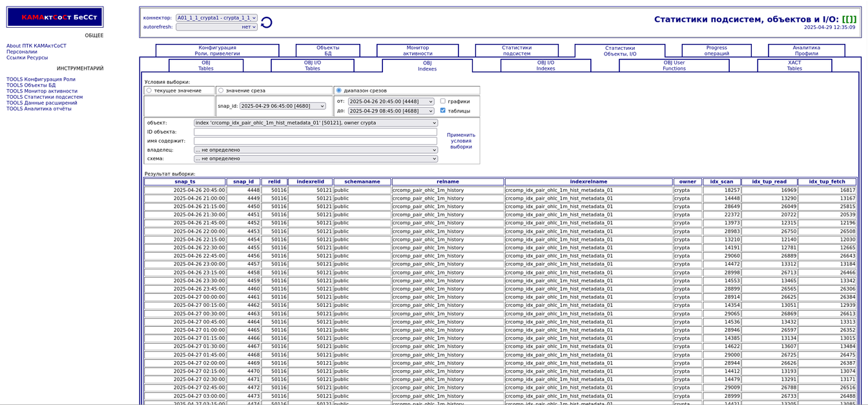Open the 'Аналитика Профили' tab
This screenshot has width=868, height=405.
tap(806, 50)
